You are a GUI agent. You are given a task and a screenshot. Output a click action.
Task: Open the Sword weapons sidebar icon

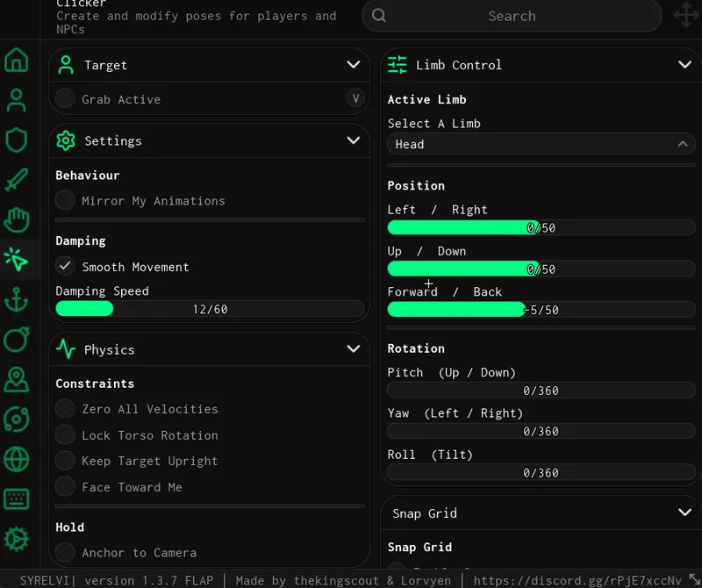click(17, 180)
